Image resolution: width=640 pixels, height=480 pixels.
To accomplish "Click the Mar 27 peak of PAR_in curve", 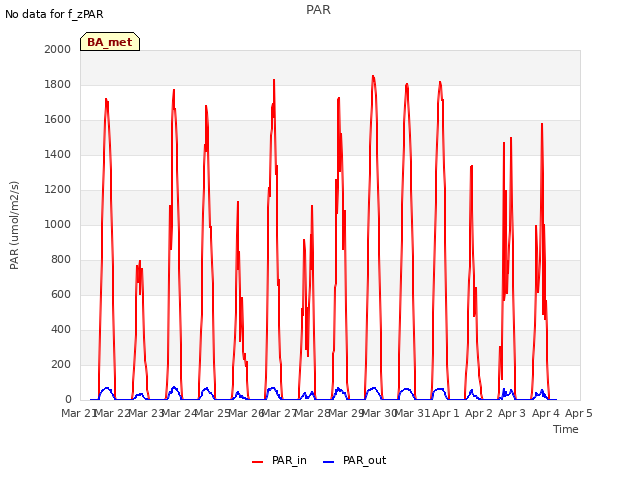I will click(x=274, y=80).
